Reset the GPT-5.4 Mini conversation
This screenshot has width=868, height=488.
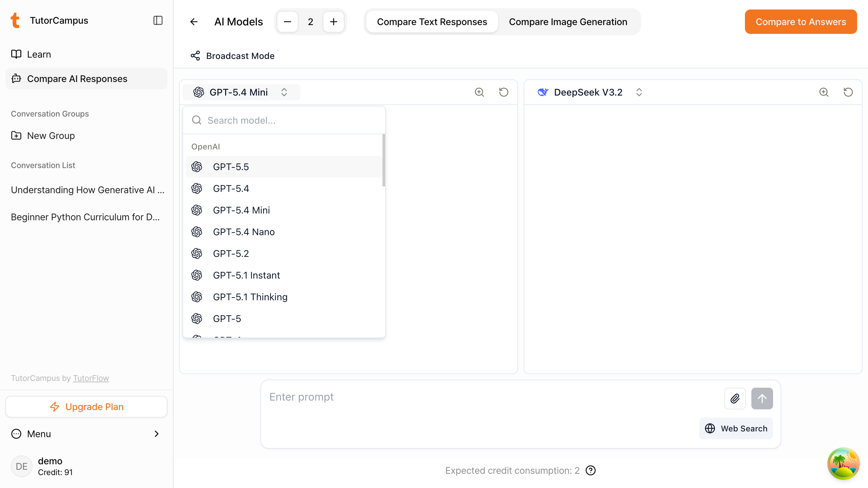(504, 92)
